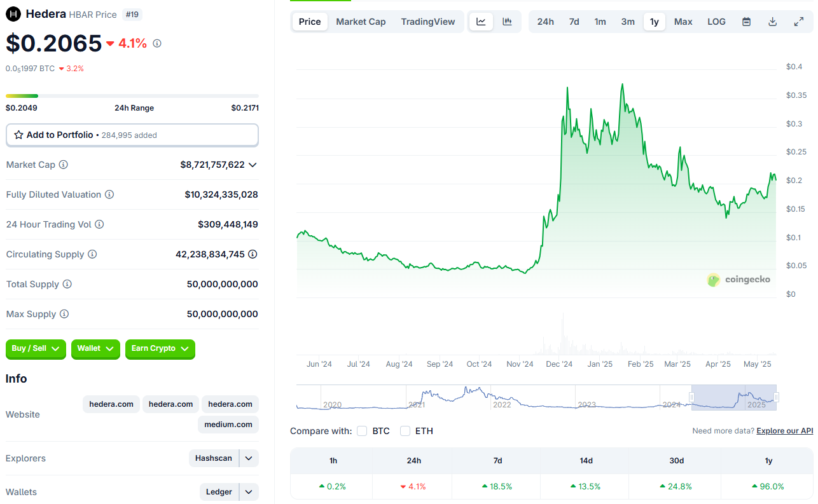Expand the Market Cap details chevron
Screen dimensions: 818x504
click(253, 165)
